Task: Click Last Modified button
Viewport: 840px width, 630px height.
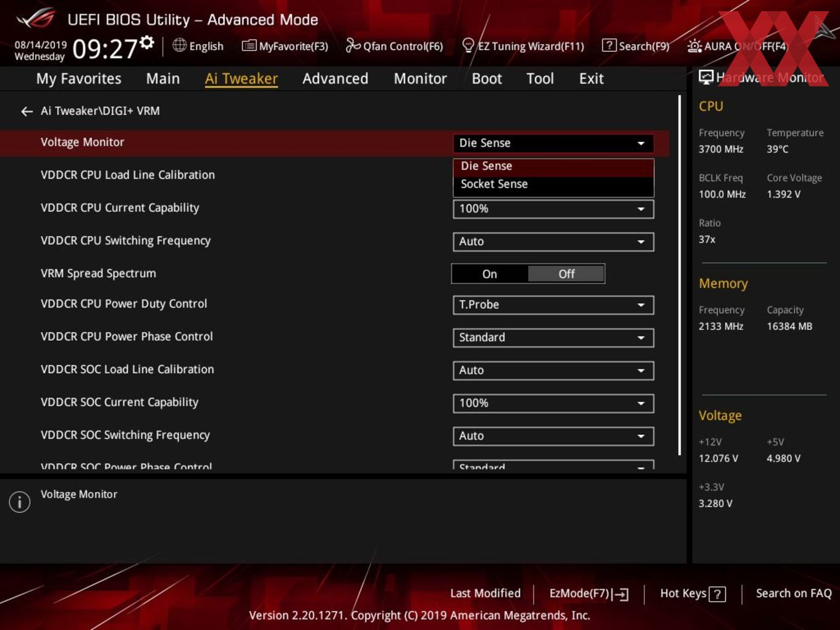Action: click(x=485, y=594)
